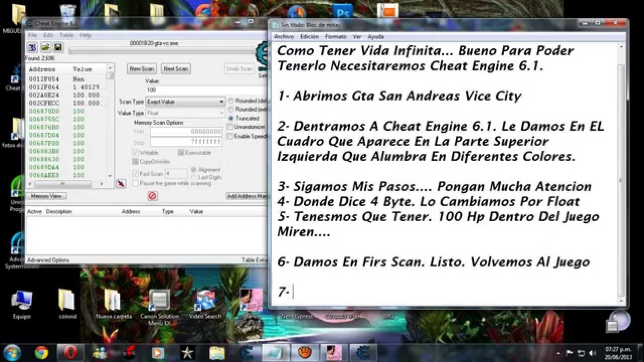This screenshot has height=362, width=644.
Task: Click the Next Scan button
Action: (x=176, y=69)
